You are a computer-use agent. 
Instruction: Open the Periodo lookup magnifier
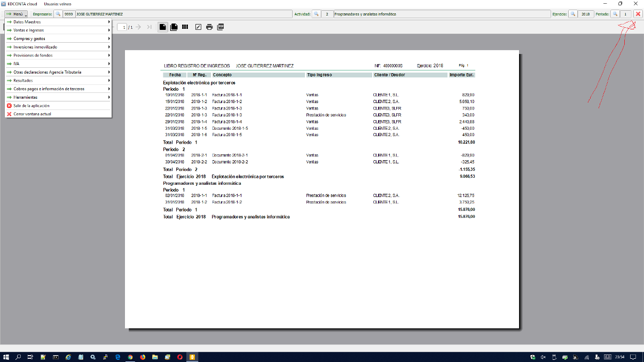coord(615,14)
